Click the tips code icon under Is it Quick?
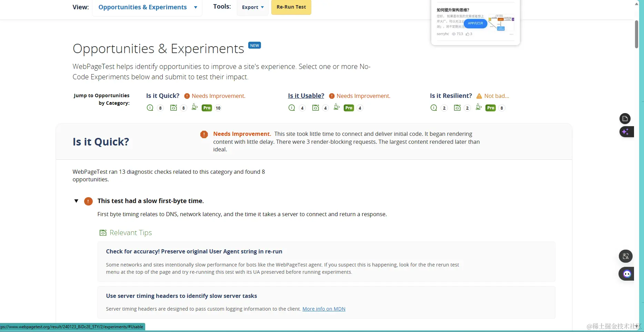This screenshot has height=332, width=644. click(x=173, y=108)
